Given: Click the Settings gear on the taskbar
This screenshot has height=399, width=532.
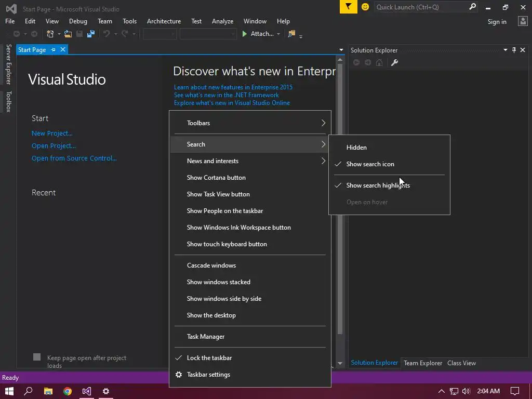Looking at the screenshot, I should pos(106,391).
